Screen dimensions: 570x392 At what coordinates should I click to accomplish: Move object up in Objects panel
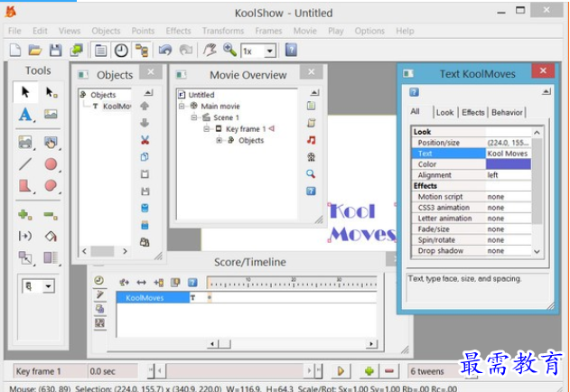click(x=145, y=107)
